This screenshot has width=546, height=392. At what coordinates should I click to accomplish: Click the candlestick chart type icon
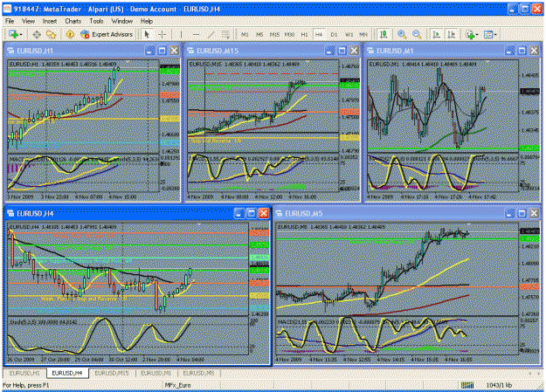point(384,34)
